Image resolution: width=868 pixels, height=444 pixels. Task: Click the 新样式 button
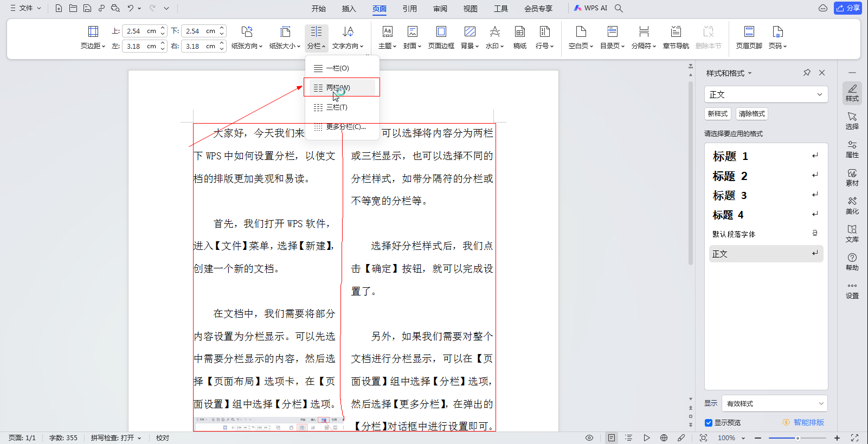[x=718, y=113]
